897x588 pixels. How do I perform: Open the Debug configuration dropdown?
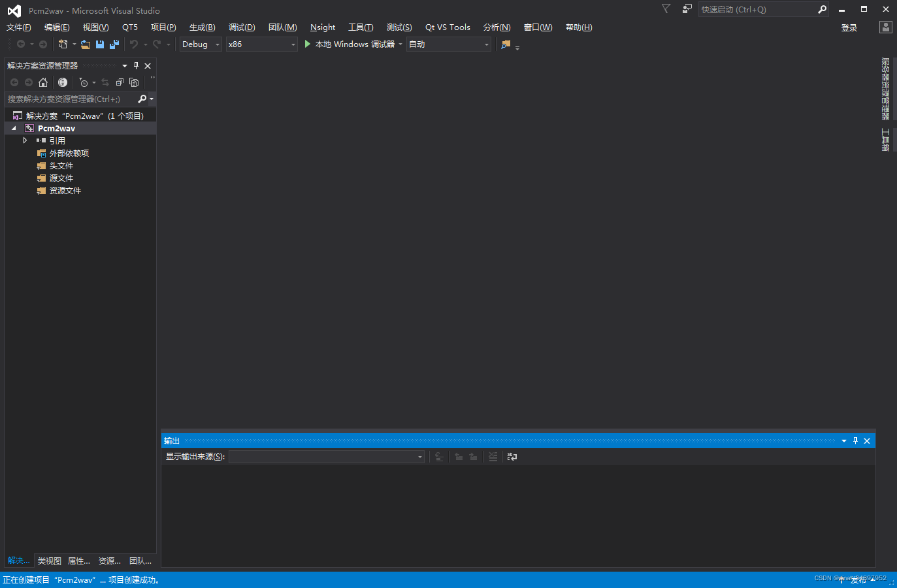click(201, 44)
